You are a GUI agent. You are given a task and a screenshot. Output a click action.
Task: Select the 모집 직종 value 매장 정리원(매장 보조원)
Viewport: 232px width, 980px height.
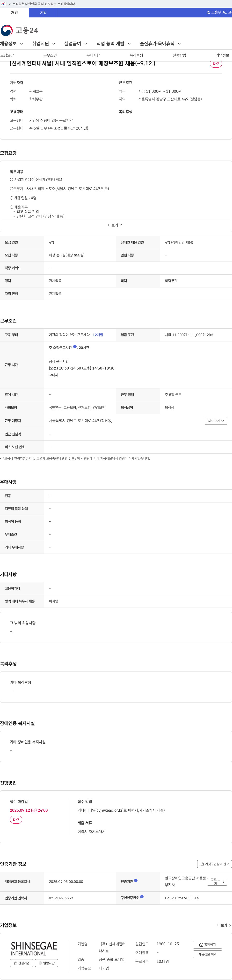[67, 255]
